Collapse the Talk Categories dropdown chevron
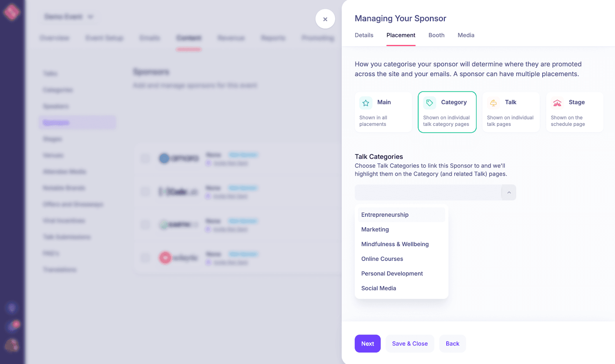Image resolution: width=615 pixels, height=364 pixels. point(509,192)
